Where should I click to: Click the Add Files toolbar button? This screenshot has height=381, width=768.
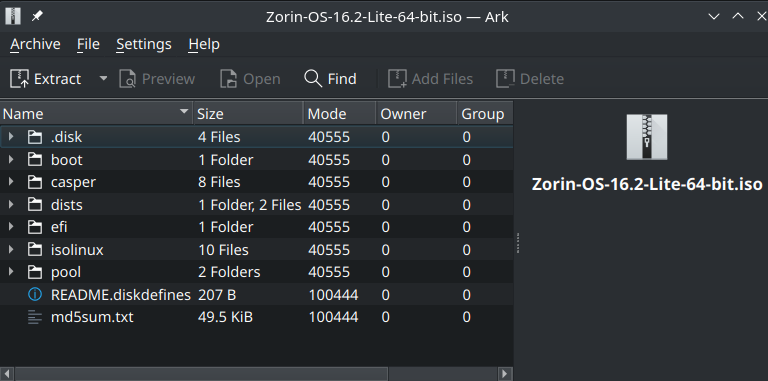pos(431,79)
